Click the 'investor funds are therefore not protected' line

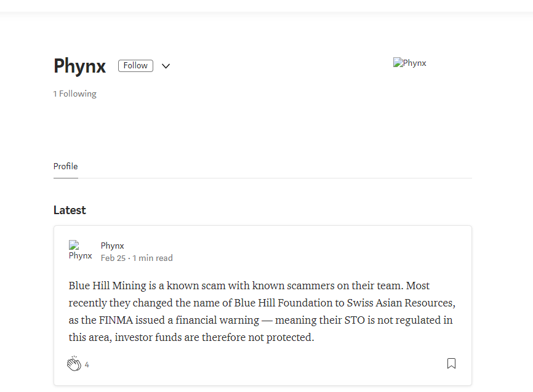214,337
